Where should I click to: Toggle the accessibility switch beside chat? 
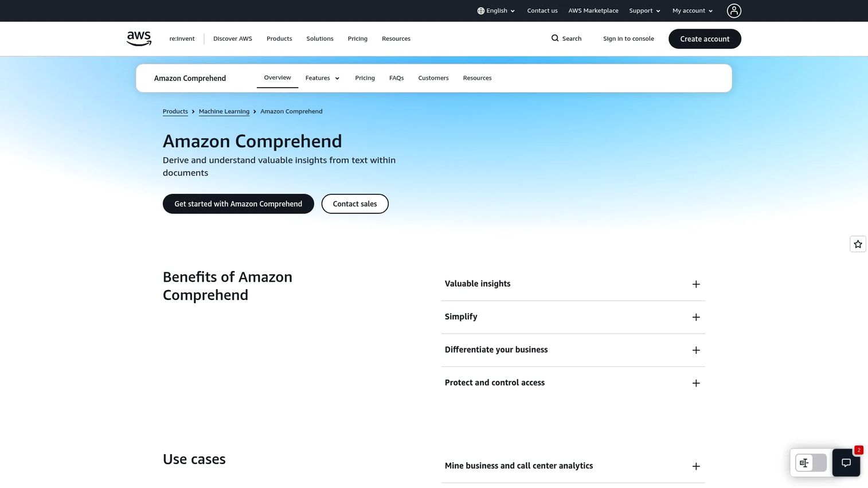(811, 463)
